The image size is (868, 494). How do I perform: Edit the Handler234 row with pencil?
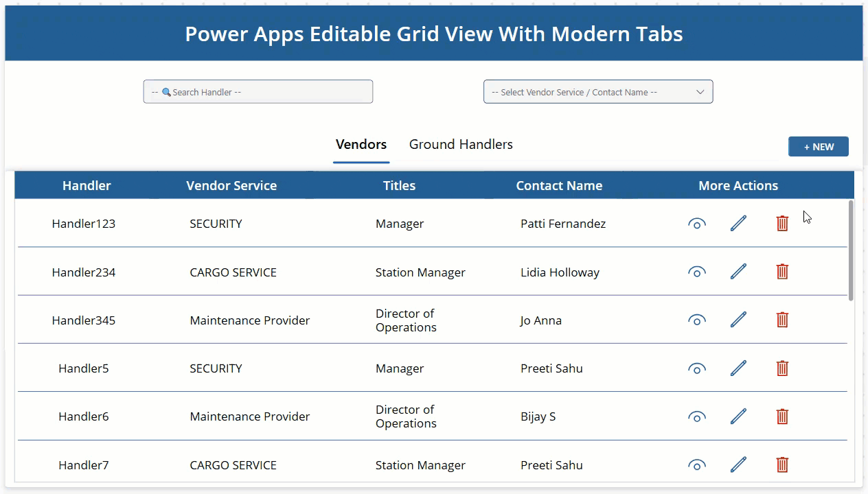click(738, 271)
